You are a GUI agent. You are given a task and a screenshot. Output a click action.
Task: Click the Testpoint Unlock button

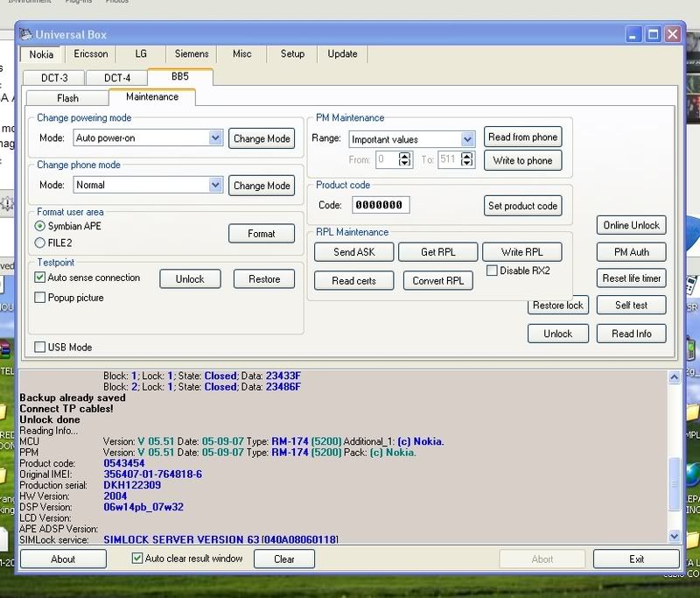pyautogui.click(x=190, y=279)
